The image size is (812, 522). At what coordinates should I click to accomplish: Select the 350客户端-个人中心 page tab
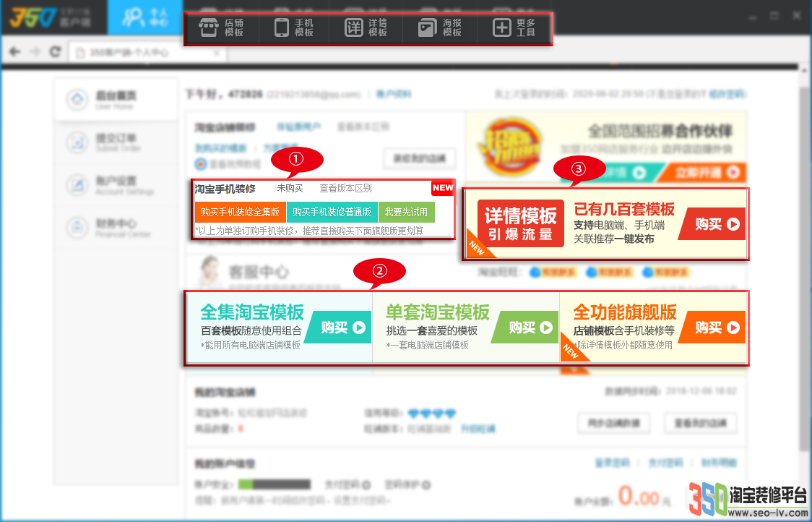(147, 52)
